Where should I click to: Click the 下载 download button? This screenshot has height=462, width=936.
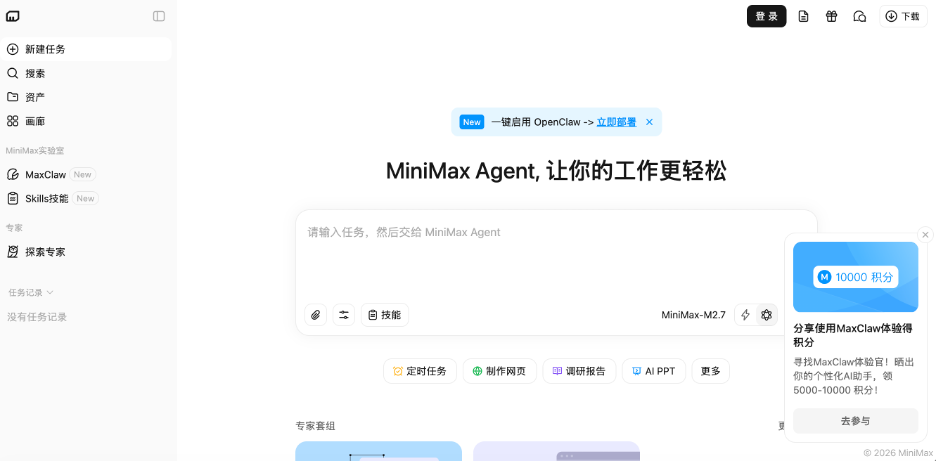[903, 16]
